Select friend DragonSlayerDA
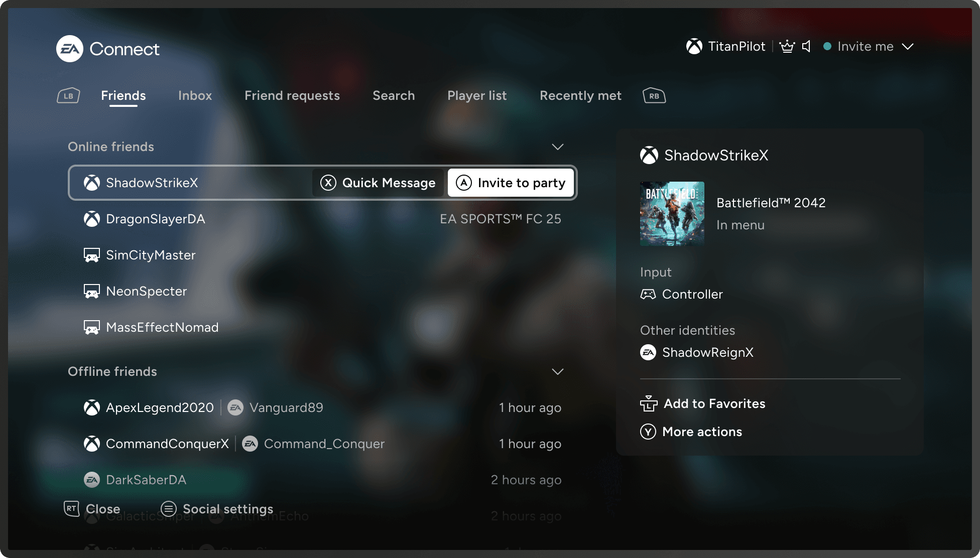Image resolution: width=980 pixels, height=558 pixels. point(322,219)
